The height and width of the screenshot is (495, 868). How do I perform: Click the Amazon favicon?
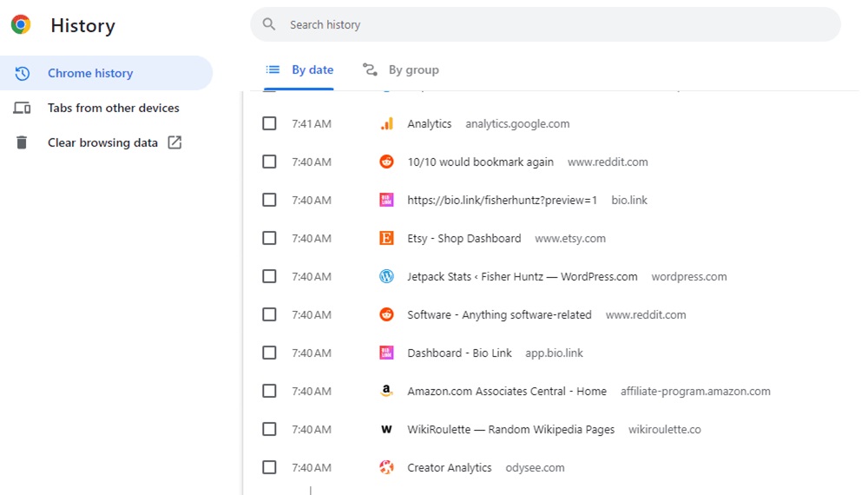point(386,392)
